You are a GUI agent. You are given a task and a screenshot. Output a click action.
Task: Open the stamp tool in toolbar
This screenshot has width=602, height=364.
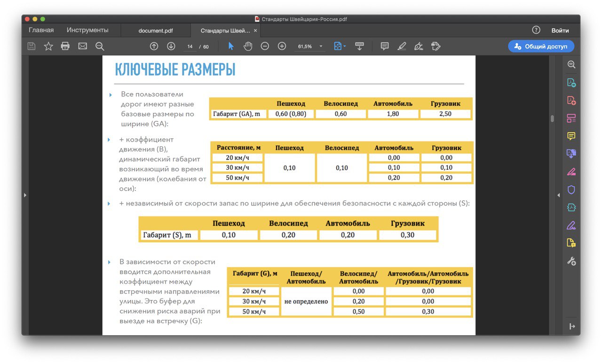tap(436, 46)
